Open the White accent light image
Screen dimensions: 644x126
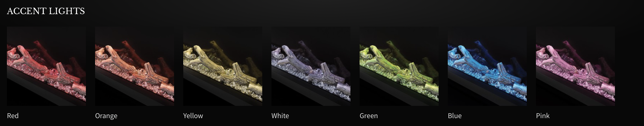[x=311, y=66]
